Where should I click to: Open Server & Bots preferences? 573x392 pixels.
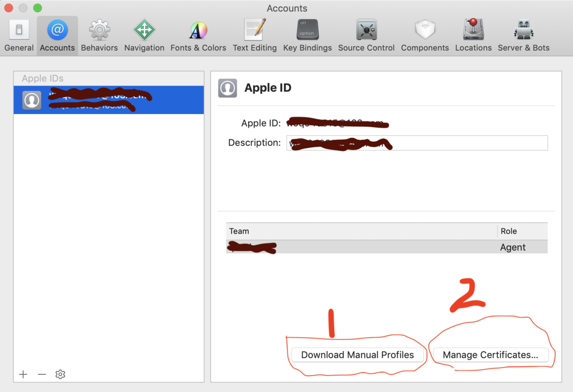[524, 36]
